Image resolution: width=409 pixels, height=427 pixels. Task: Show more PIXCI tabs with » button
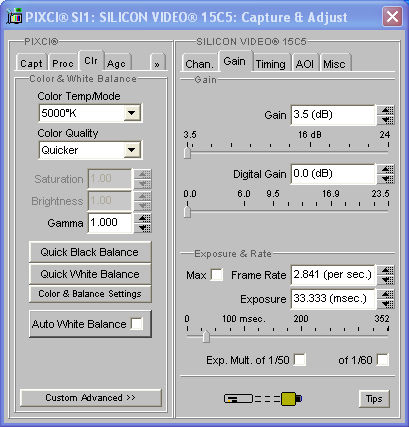[x=157, y=63]
